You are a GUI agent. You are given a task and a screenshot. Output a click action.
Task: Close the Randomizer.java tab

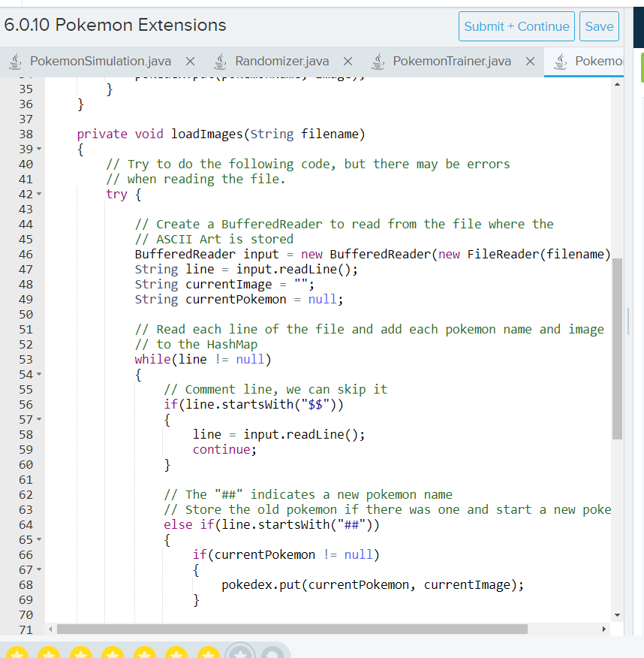click(x=347, y=62)
